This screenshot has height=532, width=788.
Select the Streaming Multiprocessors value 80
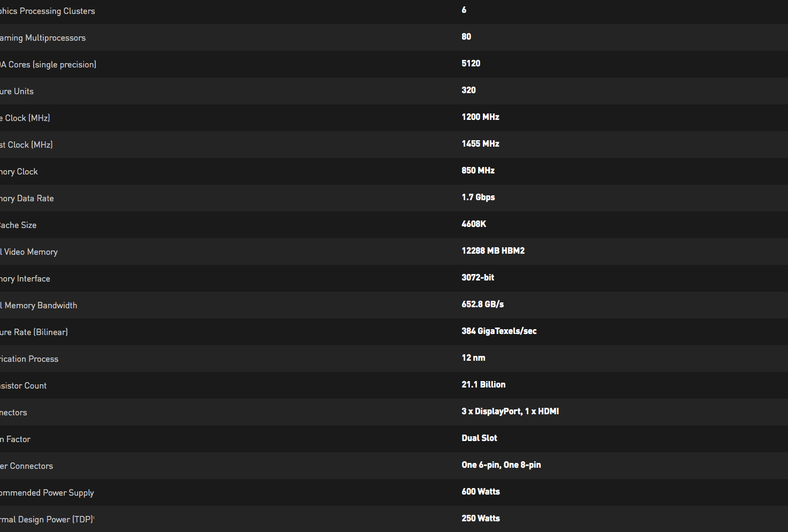(x=466, y=37)
